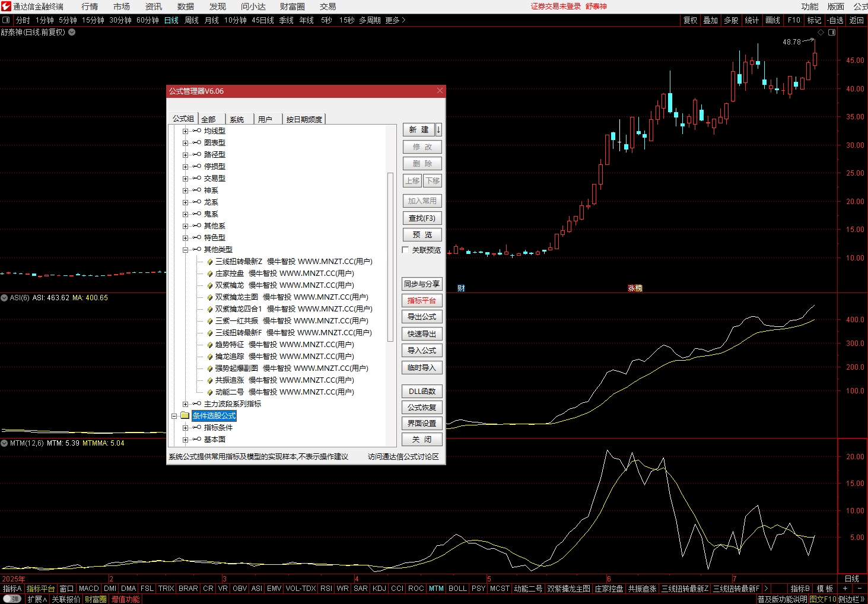Open the 行情 menu
Viewport: 868px width, 604px height.
point(90,7)
